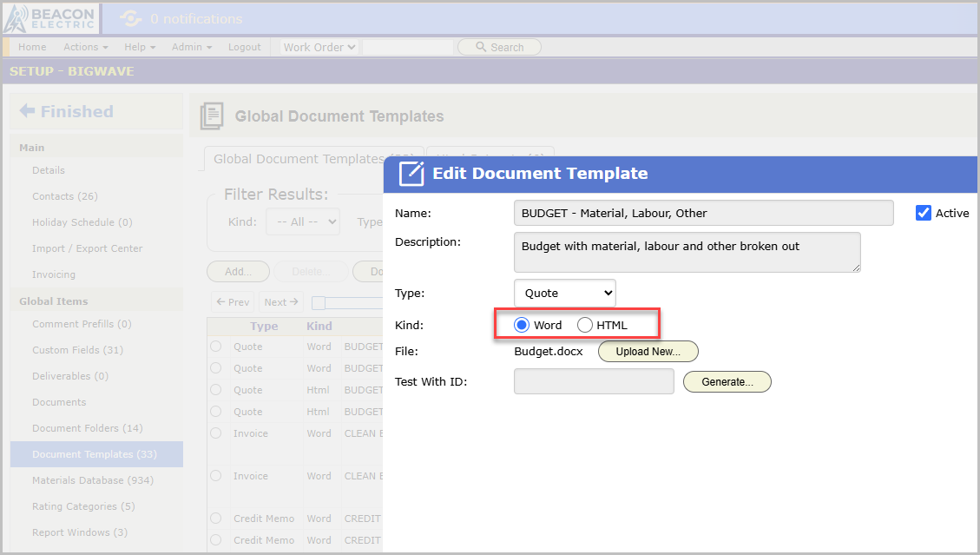Click the Test With ID field
Viewport: 980px width, 555px height.
[594, 381]
